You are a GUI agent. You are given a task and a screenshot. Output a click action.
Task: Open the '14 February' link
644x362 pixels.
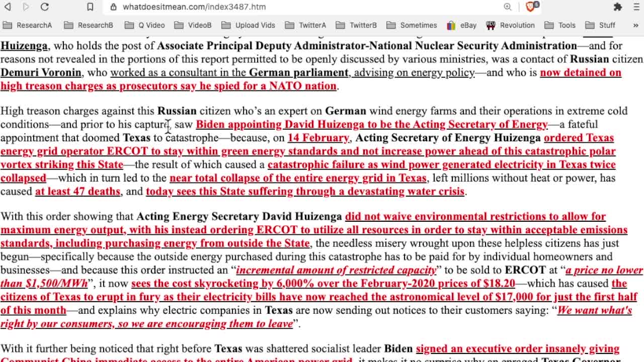(x=318, y=138)
